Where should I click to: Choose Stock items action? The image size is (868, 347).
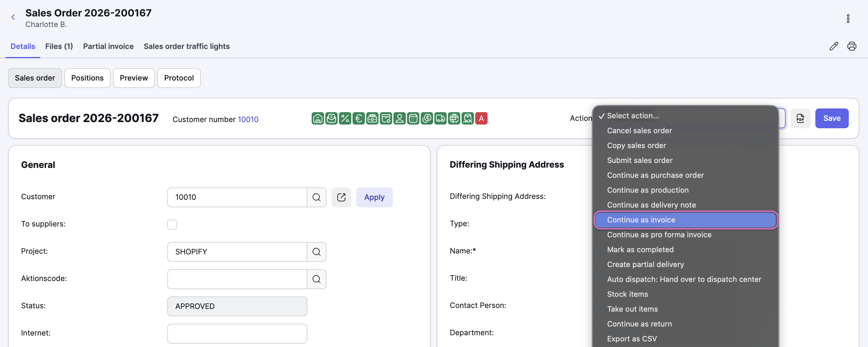coord(685,294)
